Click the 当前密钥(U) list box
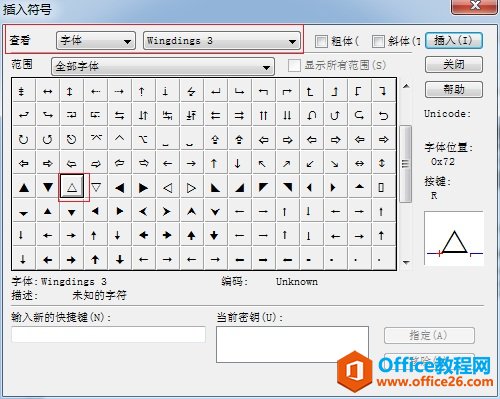This screenshot has height=399, width=500. (x=292, y=344)
